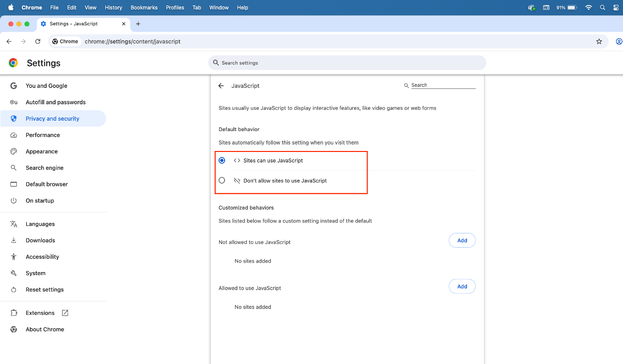Go to the Downloads settings section
Screen dimensions: 623x364
click(40, 240)
